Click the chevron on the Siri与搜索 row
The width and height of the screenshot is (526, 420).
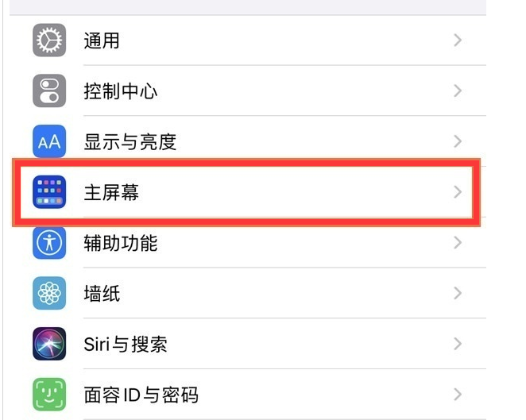(458, 344)
